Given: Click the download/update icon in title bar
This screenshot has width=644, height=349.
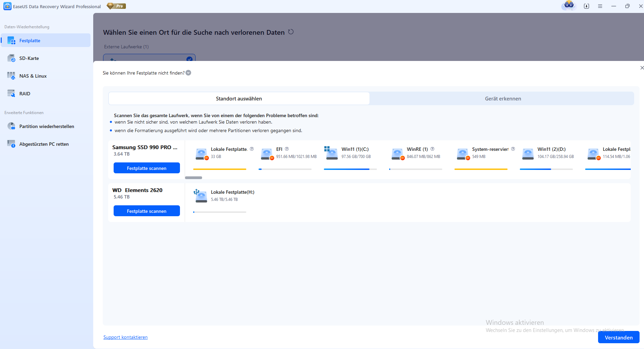Looking at the screenshot, I should (587, 6).
